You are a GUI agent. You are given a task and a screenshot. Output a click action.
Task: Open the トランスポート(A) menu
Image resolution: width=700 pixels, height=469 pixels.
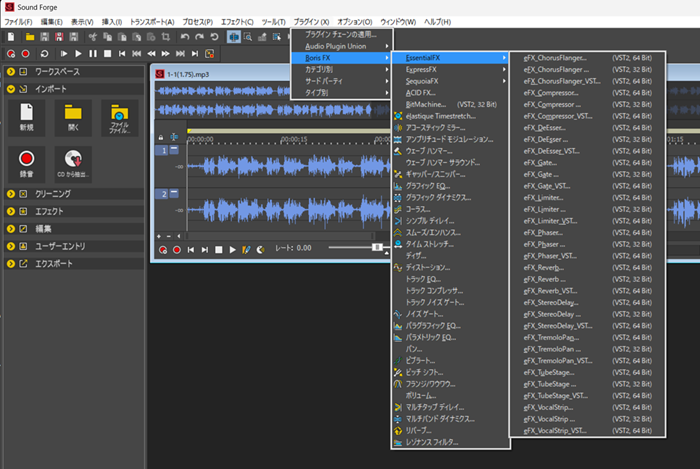tap(152, 22)
